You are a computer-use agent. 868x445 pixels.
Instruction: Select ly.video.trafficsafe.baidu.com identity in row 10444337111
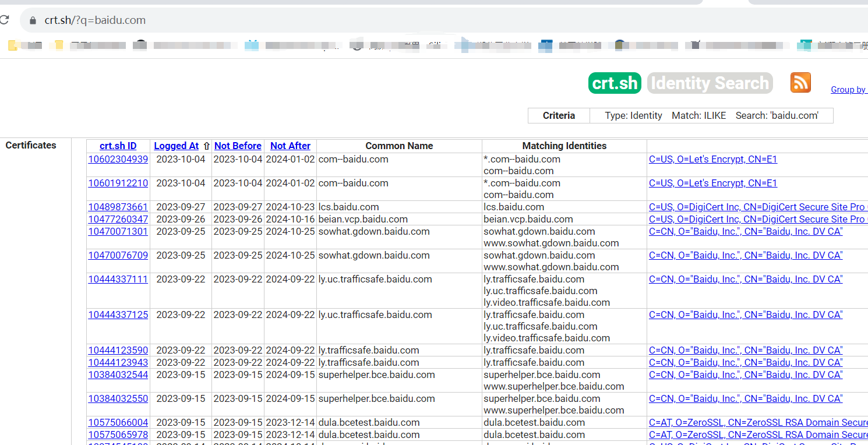(546, 302)
